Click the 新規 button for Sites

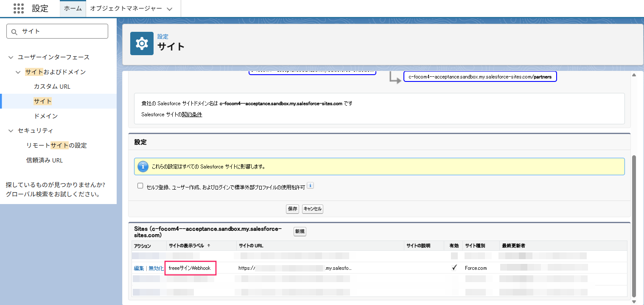[x=300, y=231]
